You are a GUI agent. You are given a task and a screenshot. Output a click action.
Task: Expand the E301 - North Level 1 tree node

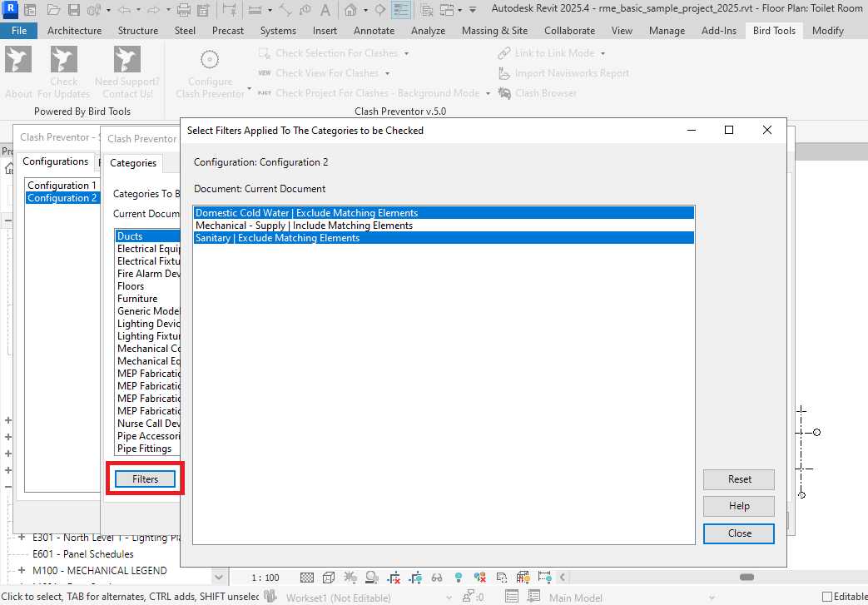(22, 537)
